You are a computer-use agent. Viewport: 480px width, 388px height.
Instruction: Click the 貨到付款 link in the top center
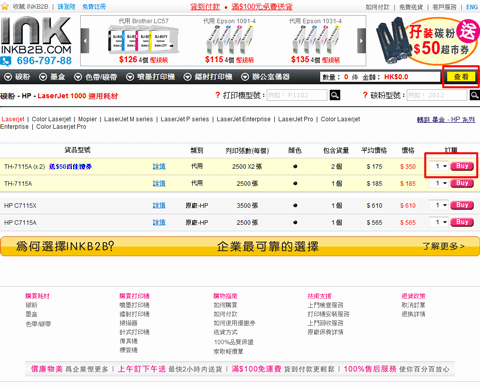(205, 7)
